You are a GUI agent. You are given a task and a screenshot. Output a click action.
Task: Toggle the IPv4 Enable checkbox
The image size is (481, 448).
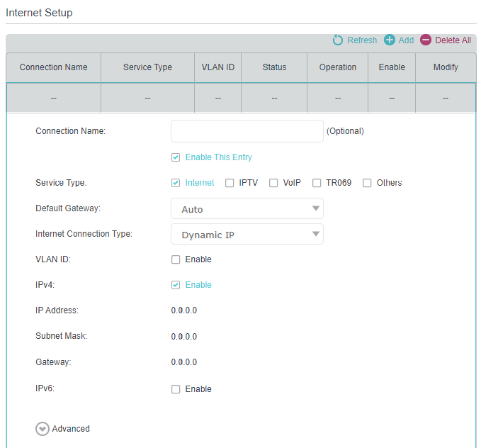tap(176, 285)
